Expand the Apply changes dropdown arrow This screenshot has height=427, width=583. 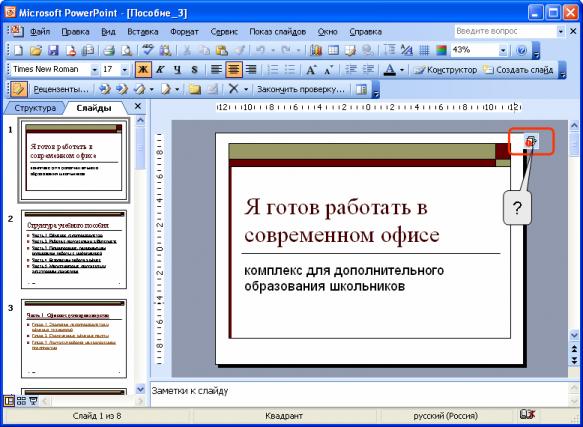point(151,89)
